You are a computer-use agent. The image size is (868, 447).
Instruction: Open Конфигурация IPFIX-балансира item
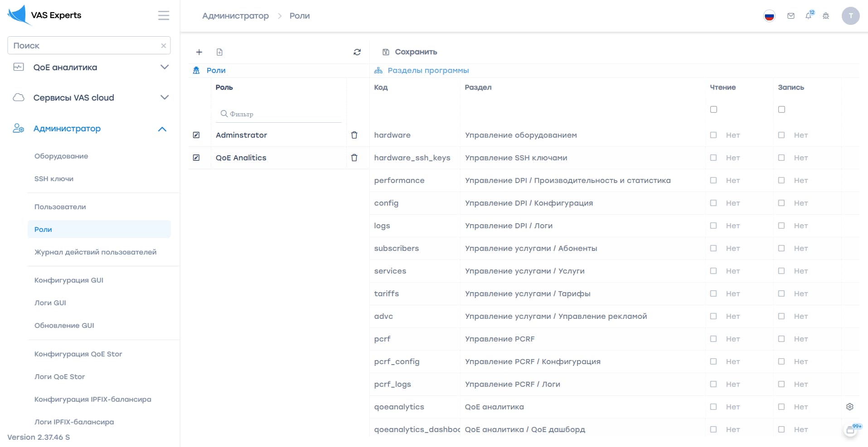pyautogui.click(x=93, y=399)
